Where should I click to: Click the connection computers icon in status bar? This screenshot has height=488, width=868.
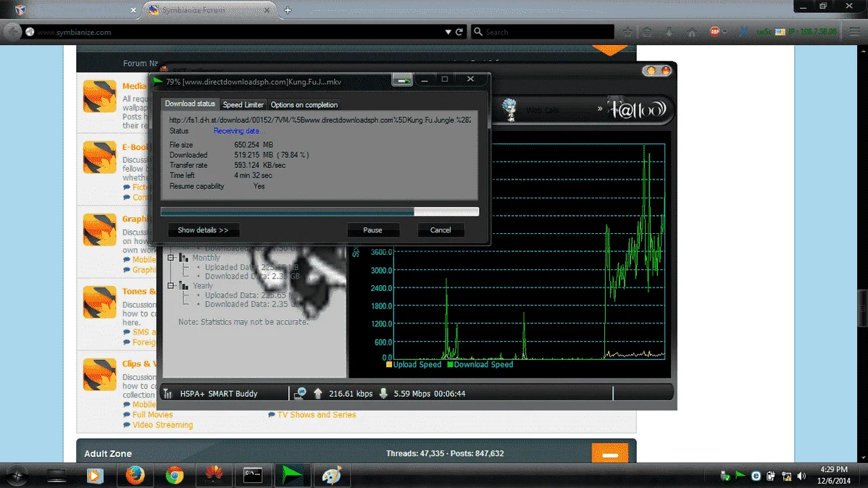(x=300, y=393)
